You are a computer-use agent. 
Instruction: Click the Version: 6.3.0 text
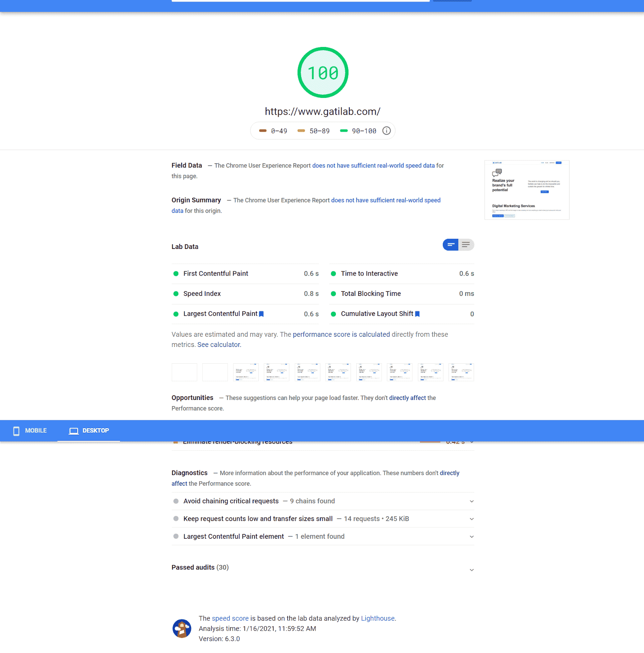tap(219, 639)
